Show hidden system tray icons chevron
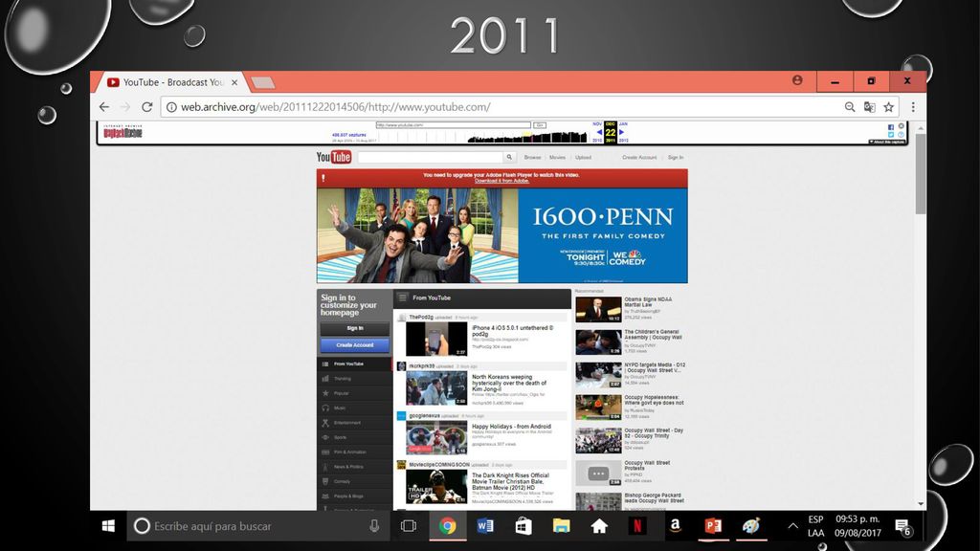This screenshot has width=980, height=551. [792, 526]
